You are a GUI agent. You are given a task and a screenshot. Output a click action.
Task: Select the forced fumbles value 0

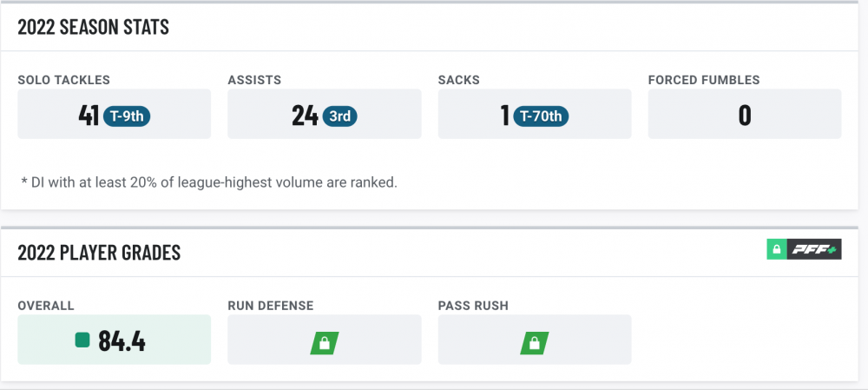click(744, 116)
